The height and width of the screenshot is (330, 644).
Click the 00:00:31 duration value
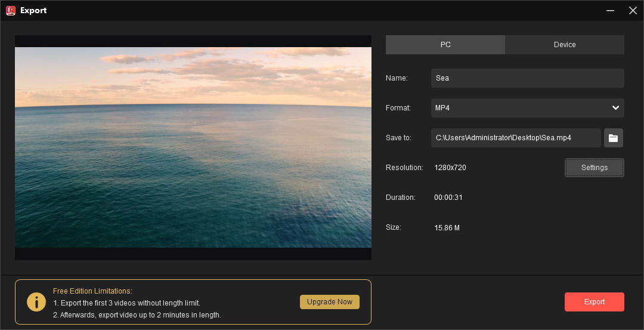448,198
